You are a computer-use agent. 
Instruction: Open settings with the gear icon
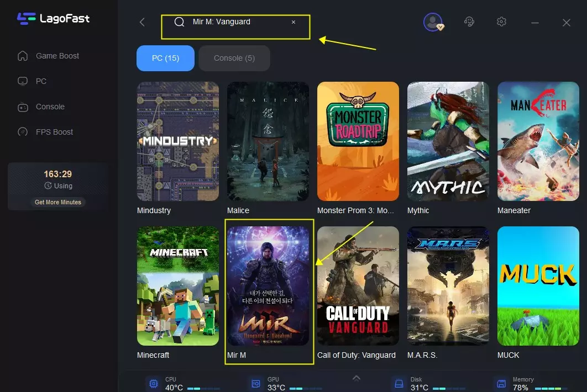(x=502, y=22)
